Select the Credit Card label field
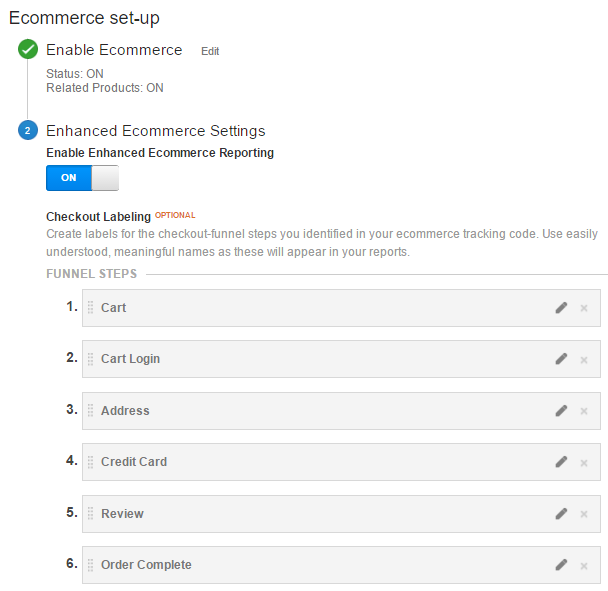The width and height of the screenshot is (608, 591). coord(341,462)
